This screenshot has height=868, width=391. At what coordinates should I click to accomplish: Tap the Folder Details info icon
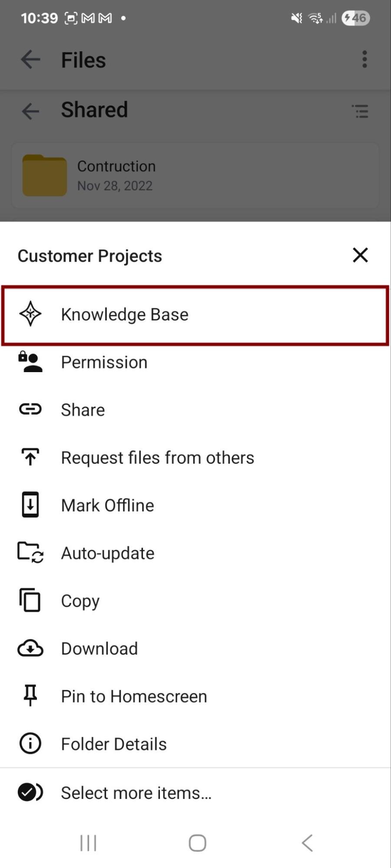pyautogui.click(x=30, y=744)
